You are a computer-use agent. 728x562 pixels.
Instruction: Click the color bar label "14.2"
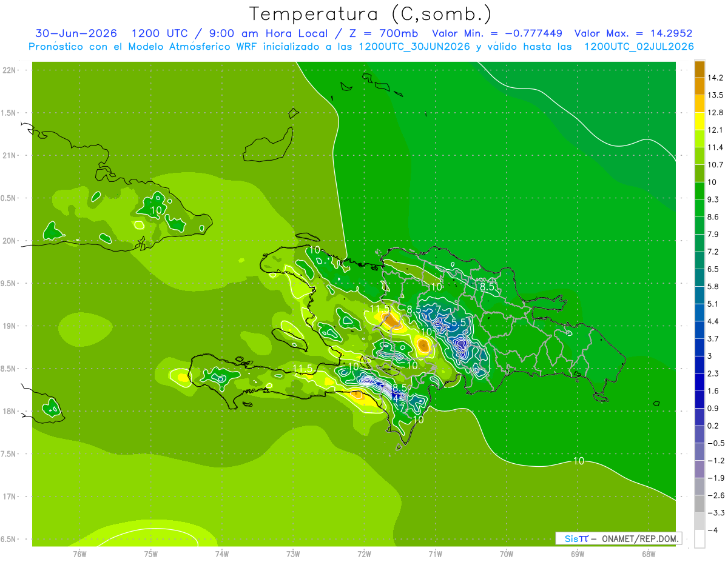point(715,78)
